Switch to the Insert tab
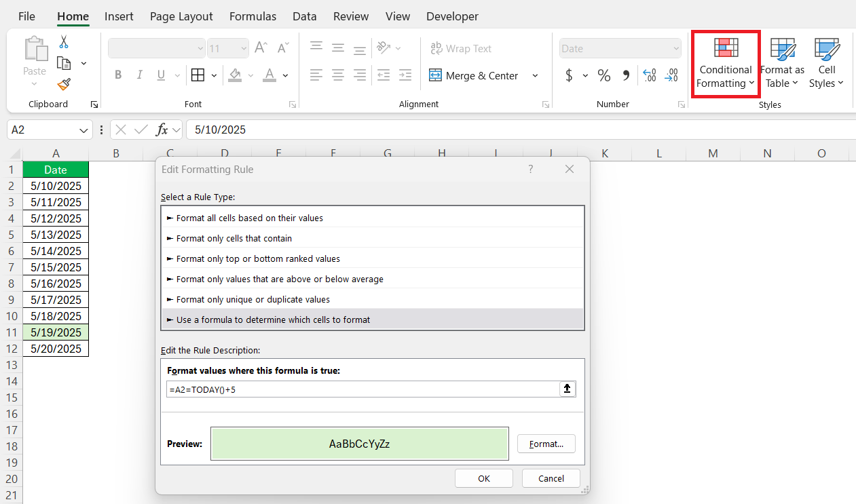 [119, 16]
